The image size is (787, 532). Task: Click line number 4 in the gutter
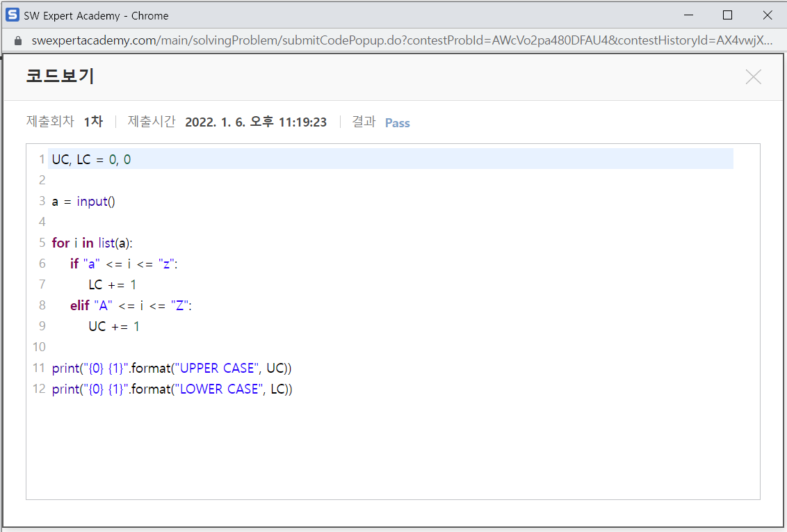point(42,222)
